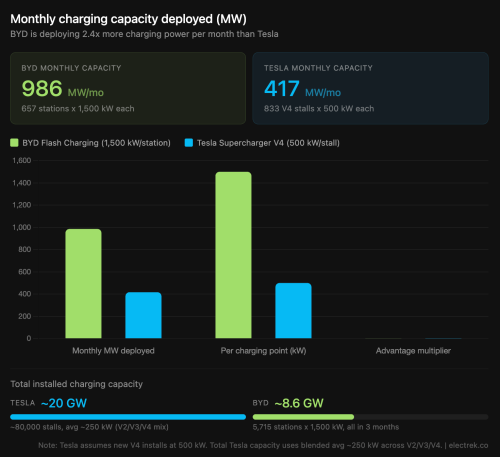500x457 pixels.
Task: Click the BYD MONTHLY CAPACITY card heading
Action: click(x=71, y=68)
